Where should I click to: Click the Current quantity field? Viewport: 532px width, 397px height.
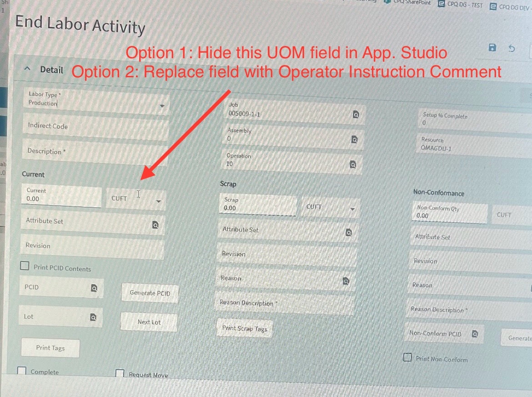pyautogui.click(x=61, y=196)
